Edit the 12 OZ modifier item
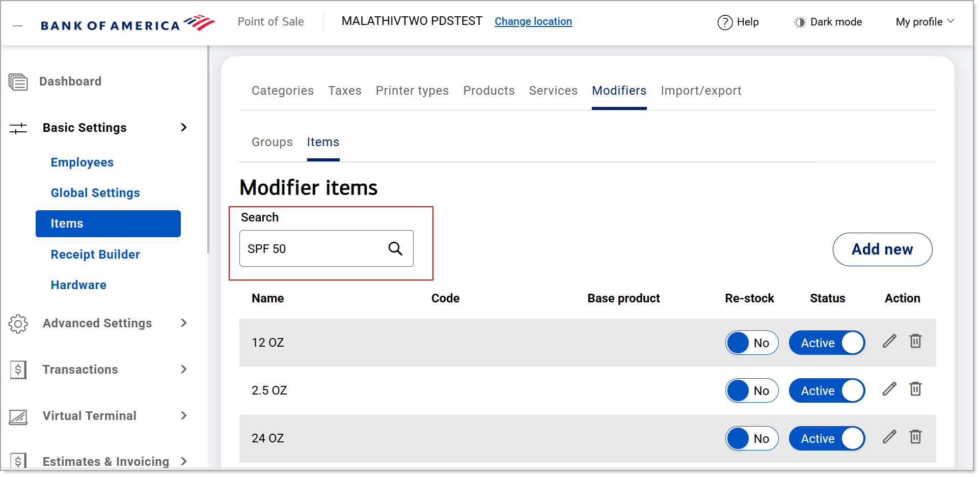980x477 pixels. (889, 341)
